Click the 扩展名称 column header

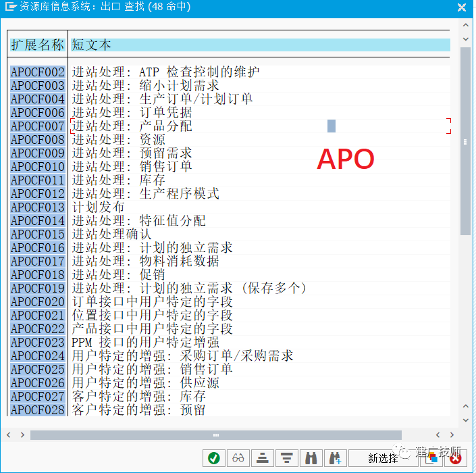(38, 45)
